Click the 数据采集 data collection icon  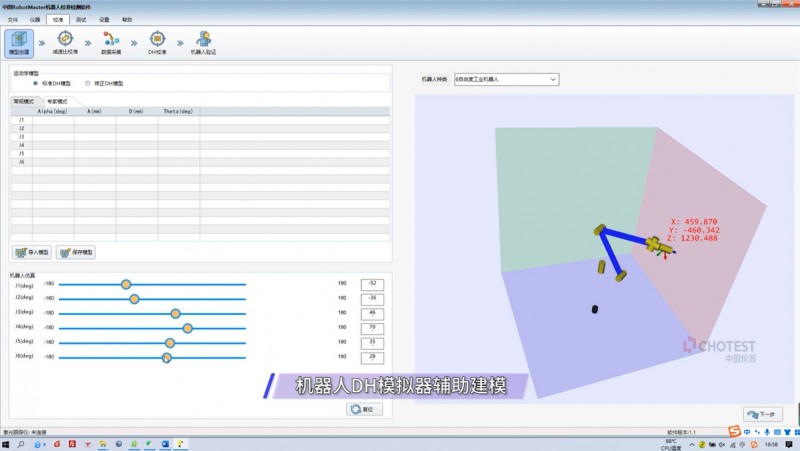[110, 41]
